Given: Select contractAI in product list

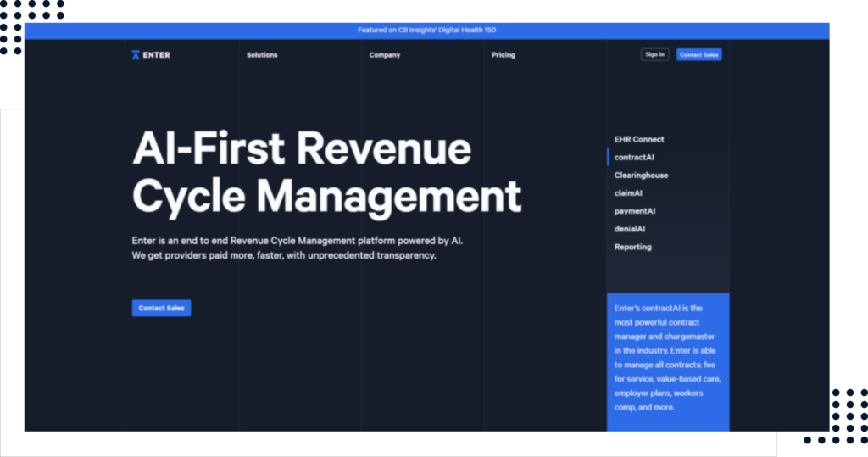Looking at the screenshot, I should tap(634, 158).
